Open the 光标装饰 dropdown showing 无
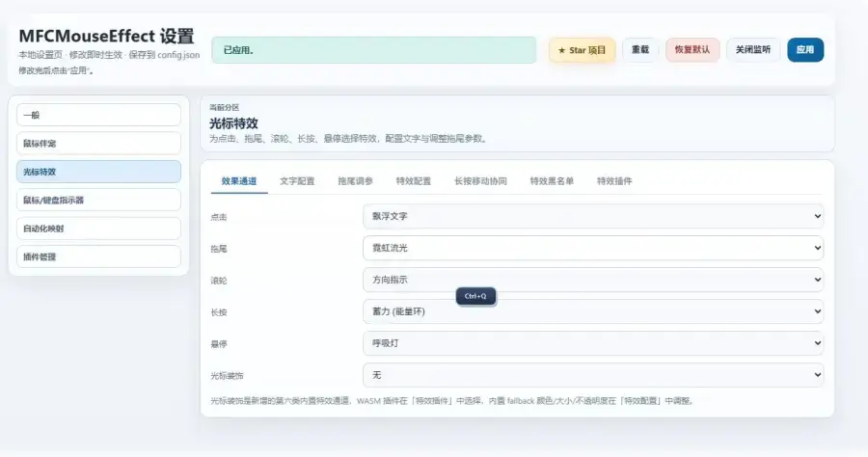868x457 pixels. [593, 375]
